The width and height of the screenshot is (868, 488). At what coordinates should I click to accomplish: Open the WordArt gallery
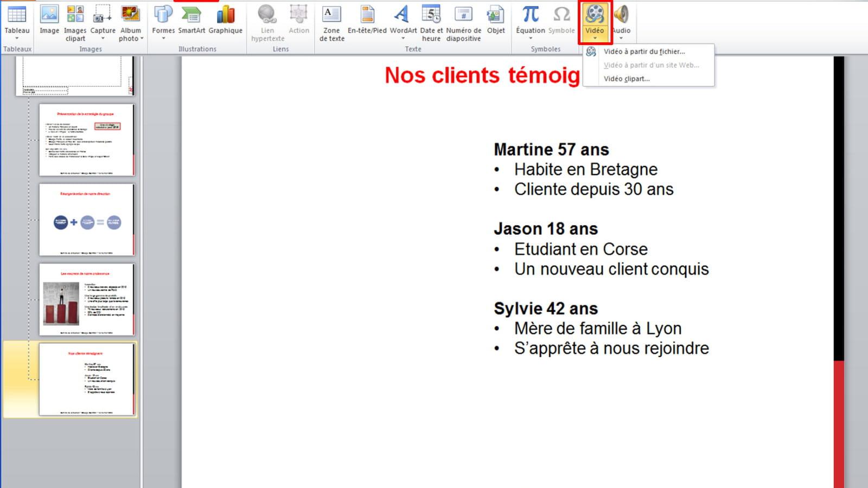403,23
